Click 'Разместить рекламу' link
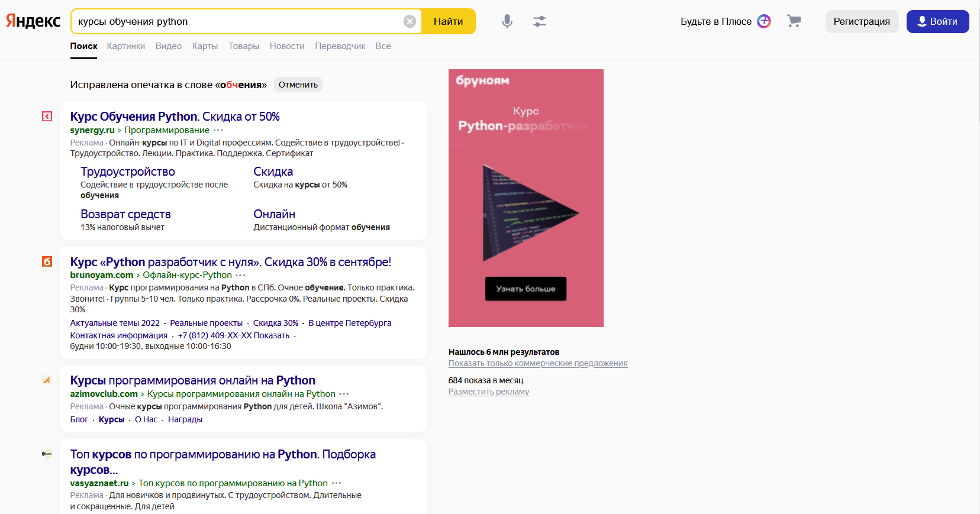The height and width of the screenshot is (514, 980). (489, 392)
